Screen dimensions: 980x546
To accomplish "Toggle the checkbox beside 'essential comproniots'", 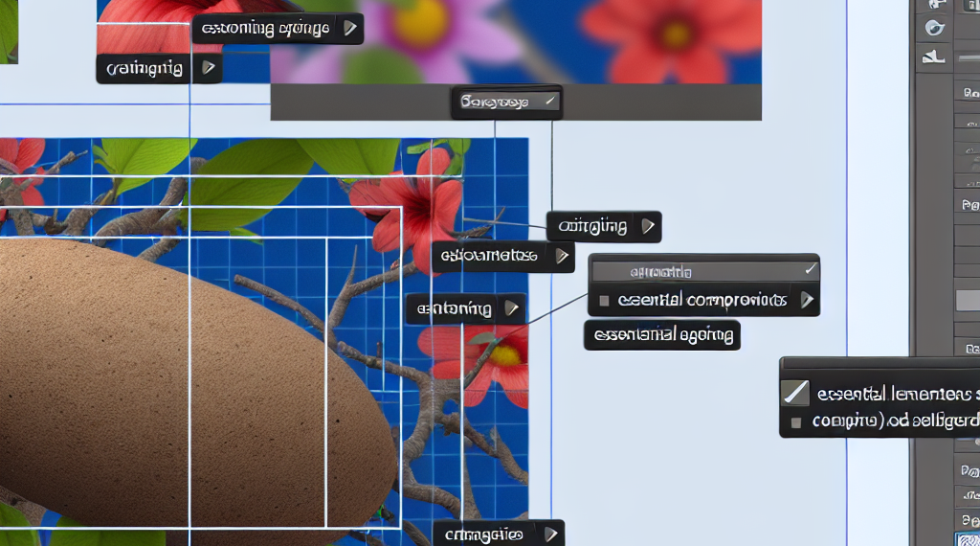I will click(x=603, y=301).
